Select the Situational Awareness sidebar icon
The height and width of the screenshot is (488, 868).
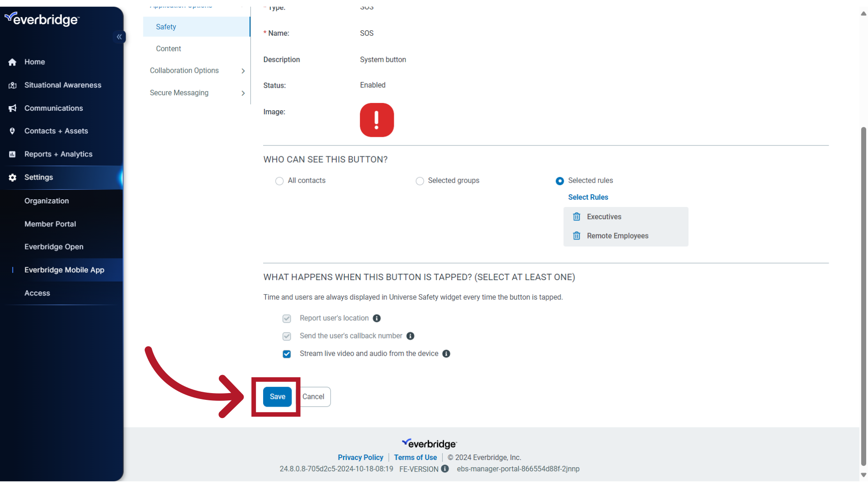pyautogui.click(x=12, y=85)
